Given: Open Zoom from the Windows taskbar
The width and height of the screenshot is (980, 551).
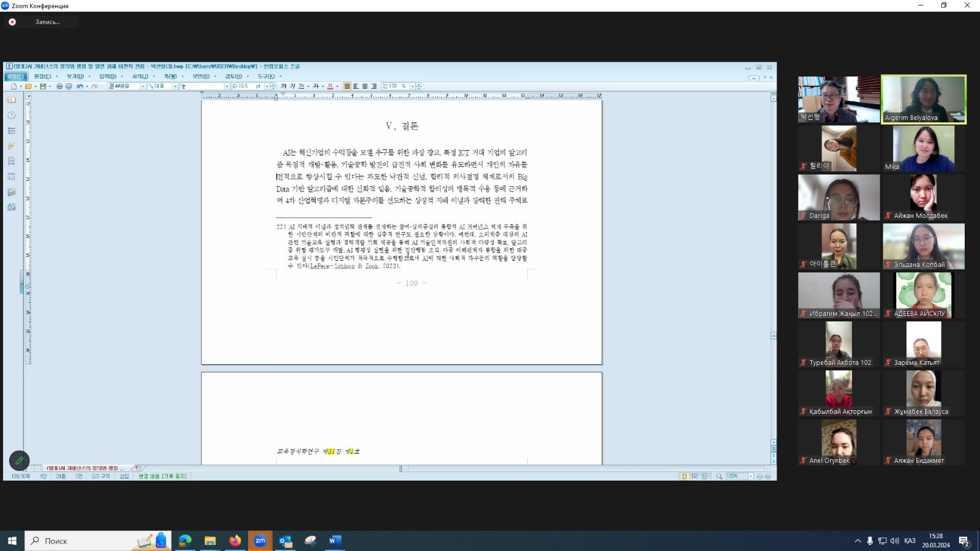Looking at the screenshot, I should pos(260,541).
